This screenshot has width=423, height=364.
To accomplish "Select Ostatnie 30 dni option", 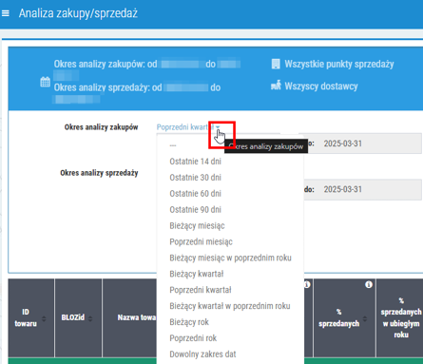I will coord(195,177).
